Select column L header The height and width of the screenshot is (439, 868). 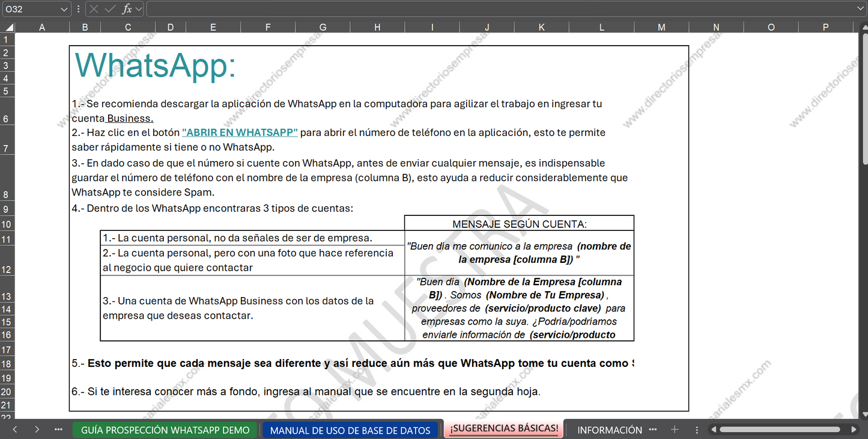601,27
